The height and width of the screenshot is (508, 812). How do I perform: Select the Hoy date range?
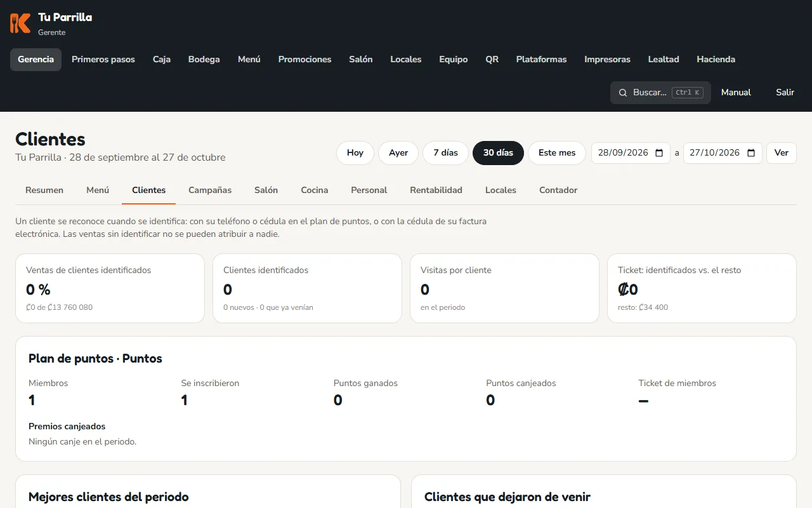(355, 153)
